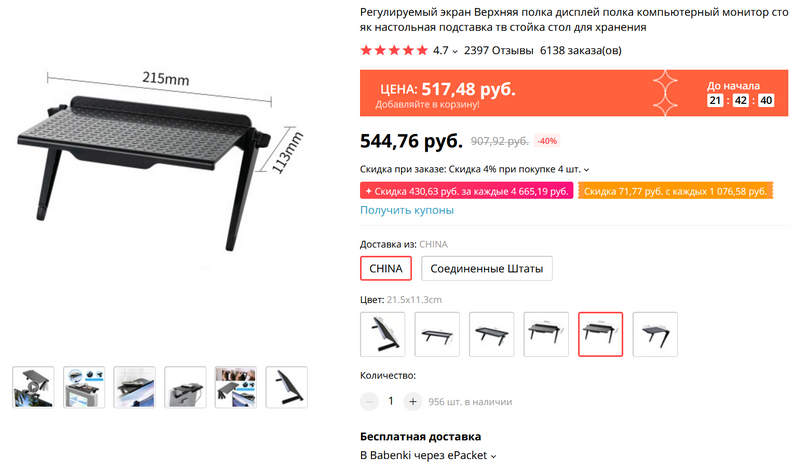Click the pink 430,63 руб. discount coupon
The height and width of the screenshot is (466, 800).
[x=467, y=191]
